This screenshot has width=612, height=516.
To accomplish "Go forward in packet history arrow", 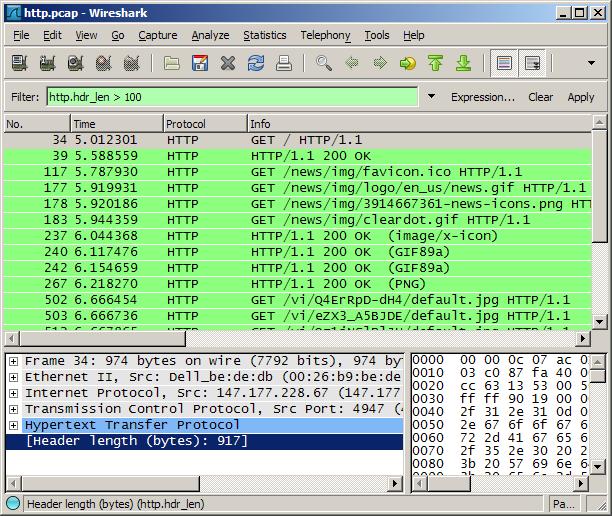I will (380, 63).
